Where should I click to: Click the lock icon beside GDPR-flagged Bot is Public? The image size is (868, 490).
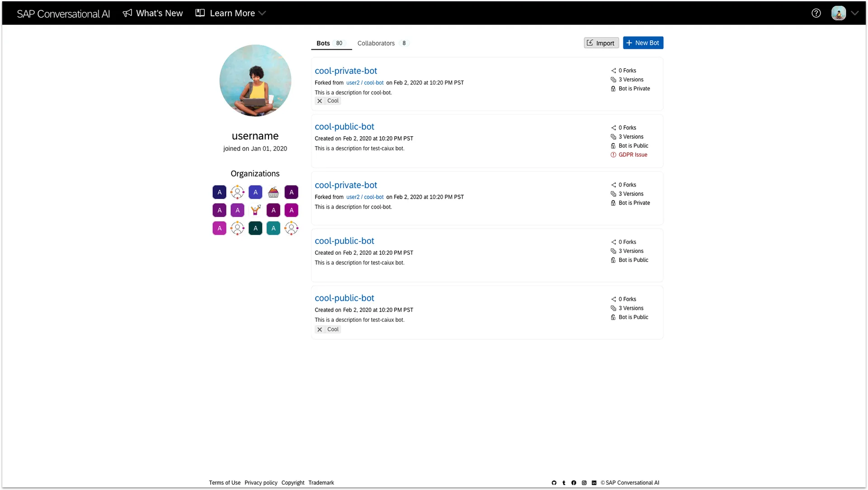click(613, 146)
